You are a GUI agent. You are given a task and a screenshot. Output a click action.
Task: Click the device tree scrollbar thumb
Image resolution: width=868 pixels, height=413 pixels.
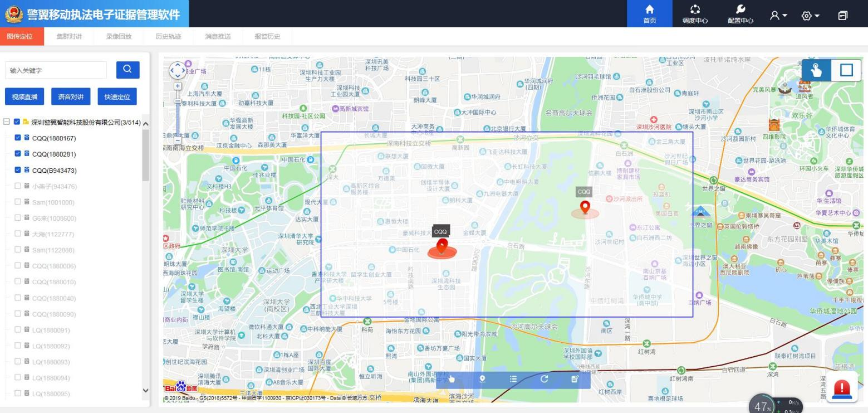146,156
